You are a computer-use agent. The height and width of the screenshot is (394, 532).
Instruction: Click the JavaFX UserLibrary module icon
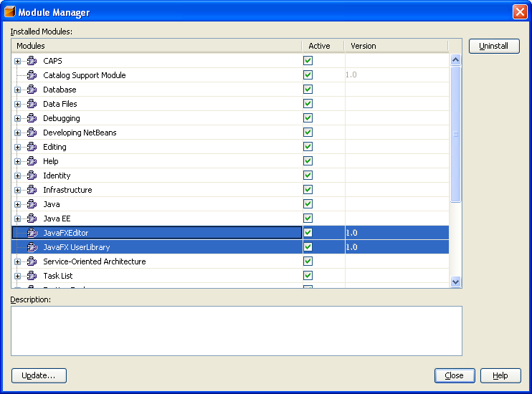point(32,247)
